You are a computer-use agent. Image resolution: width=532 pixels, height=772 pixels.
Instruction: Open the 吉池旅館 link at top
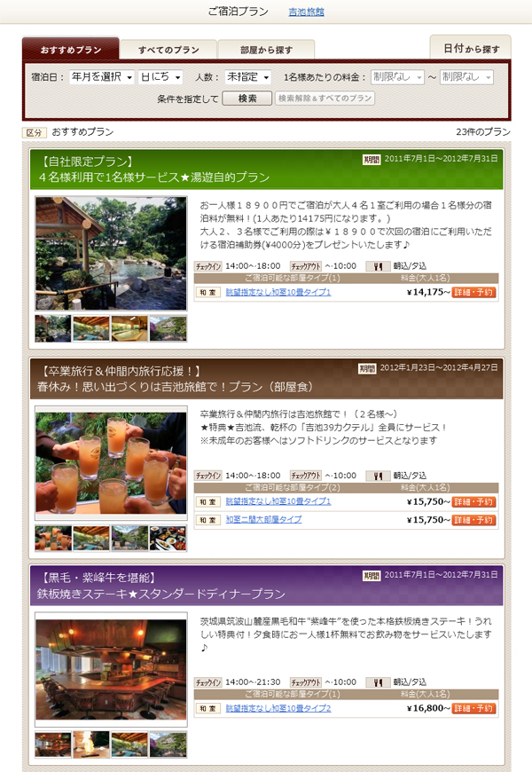pyautogui.click(x=307, y=12)
